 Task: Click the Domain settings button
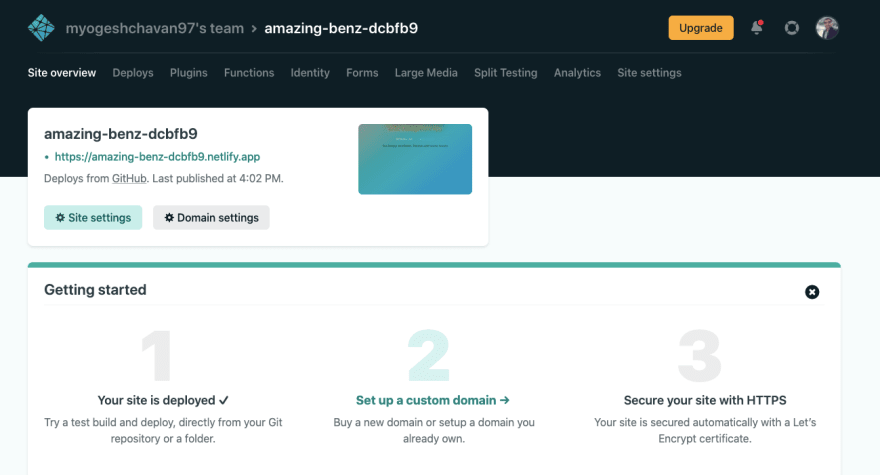click(211, 217)
